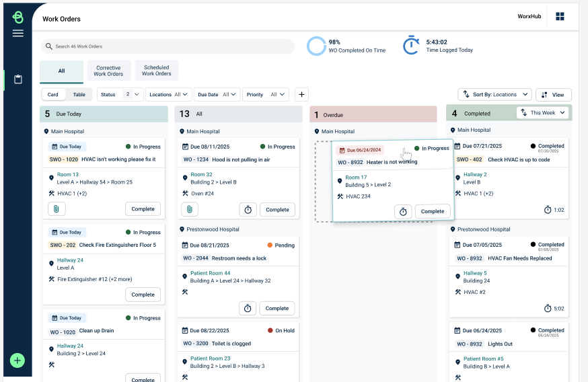This screenshot has height=382, width=588.
Task: Complete WO-2044 Restroom needs a lock
Action: [277, 308]
